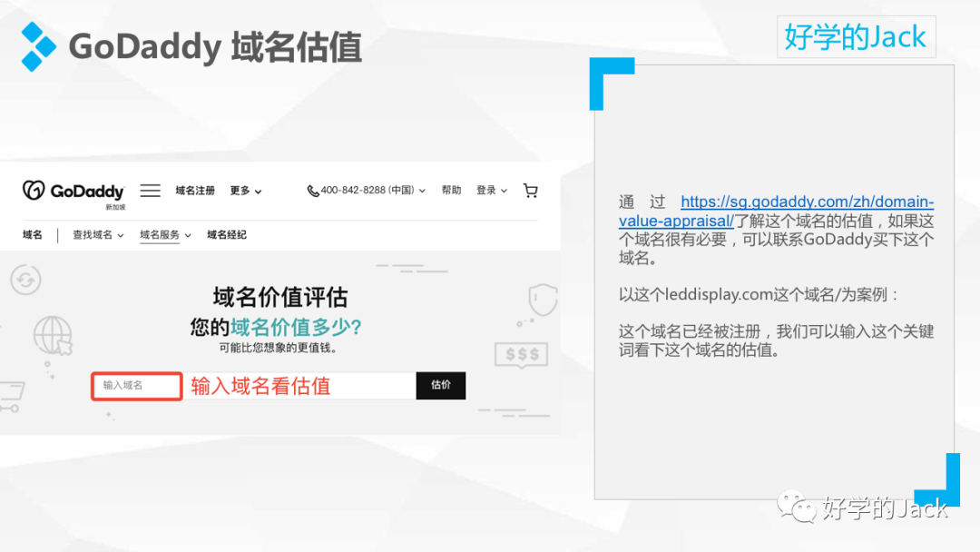This screenshot has width=980, height=552.
Task: Switch to the 域名经纪 tab
Action: point(226,234)
